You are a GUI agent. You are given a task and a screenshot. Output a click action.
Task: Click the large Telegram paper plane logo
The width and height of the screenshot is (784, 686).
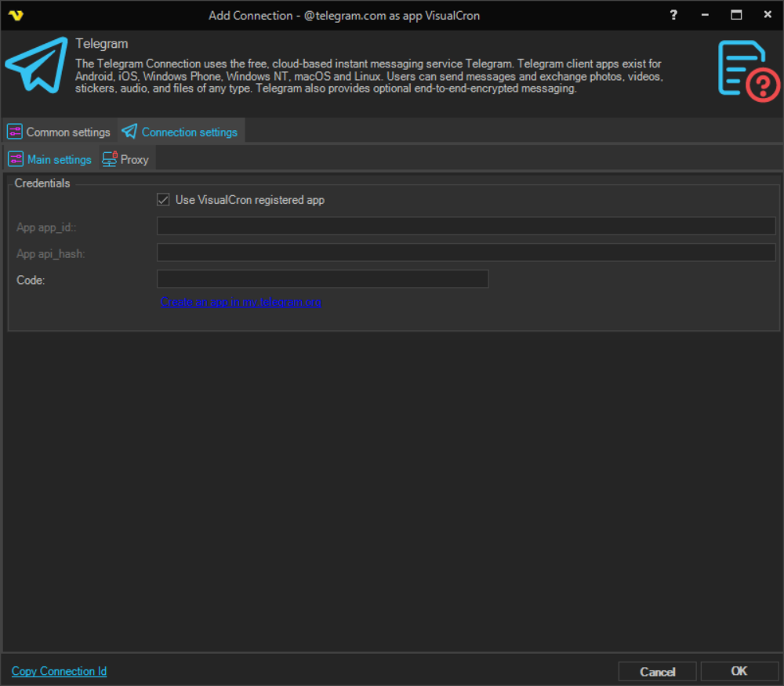[35, 64]
